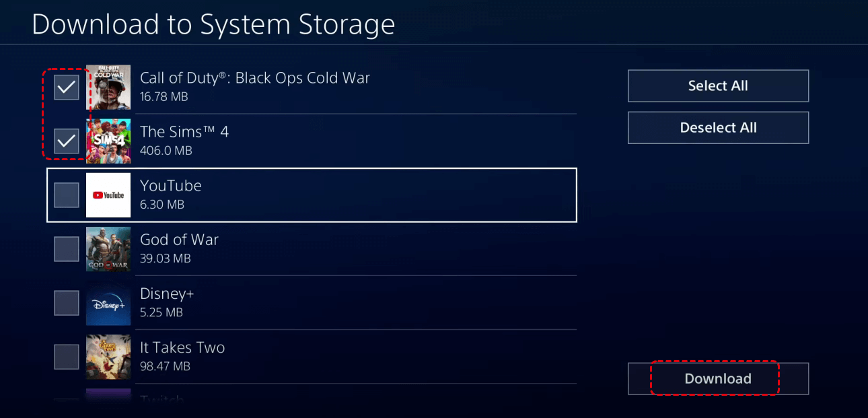Click the YouTube app icon
This screenshot has height=418, width=868.
pos(108,195)
